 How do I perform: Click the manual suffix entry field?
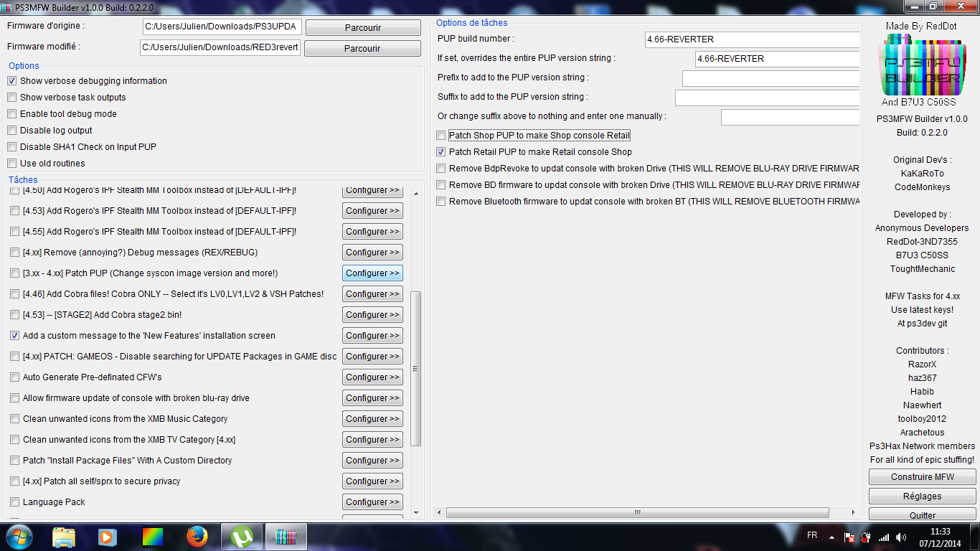[790, 117]
